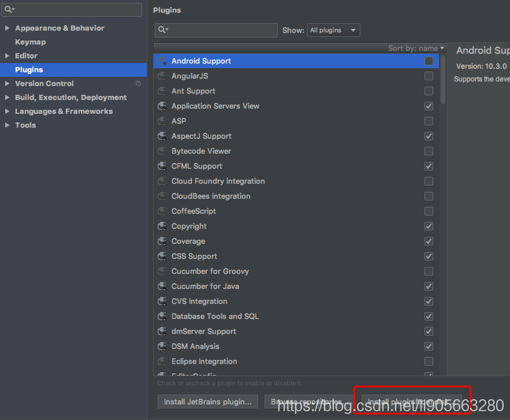Click the Cucumber for Groovy plugin icon
The height and width of the screenshot is (420, 510).
point(162,271)
